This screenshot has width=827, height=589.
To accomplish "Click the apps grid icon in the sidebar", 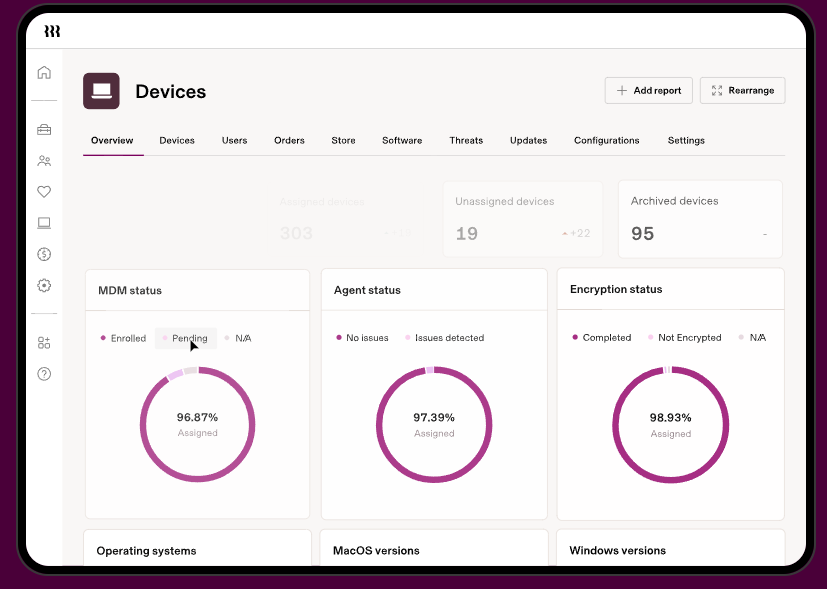I will click(44, 342).
